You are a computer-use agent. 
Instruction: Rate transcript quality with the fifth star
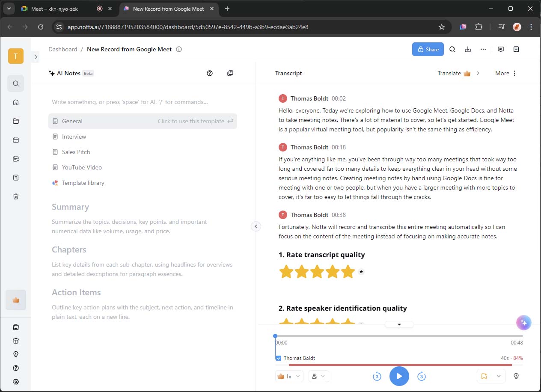coord(348,272)
